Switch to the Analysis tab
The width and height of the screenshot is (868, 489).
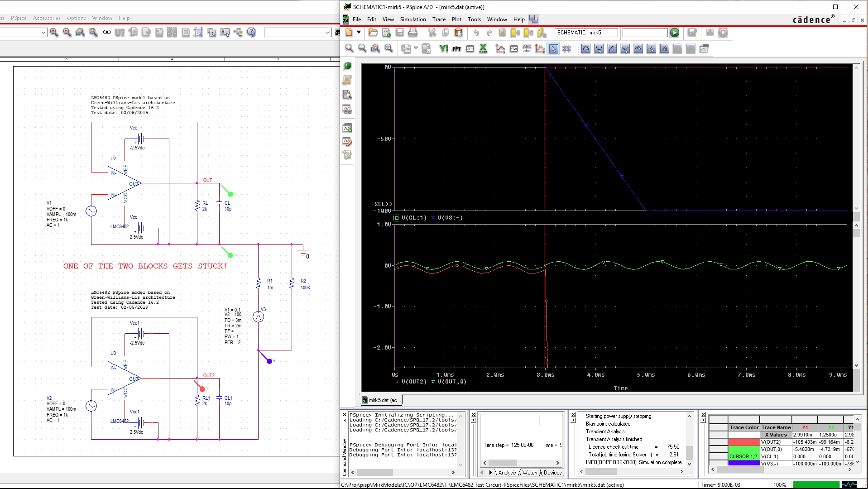[x=507, y=473]
